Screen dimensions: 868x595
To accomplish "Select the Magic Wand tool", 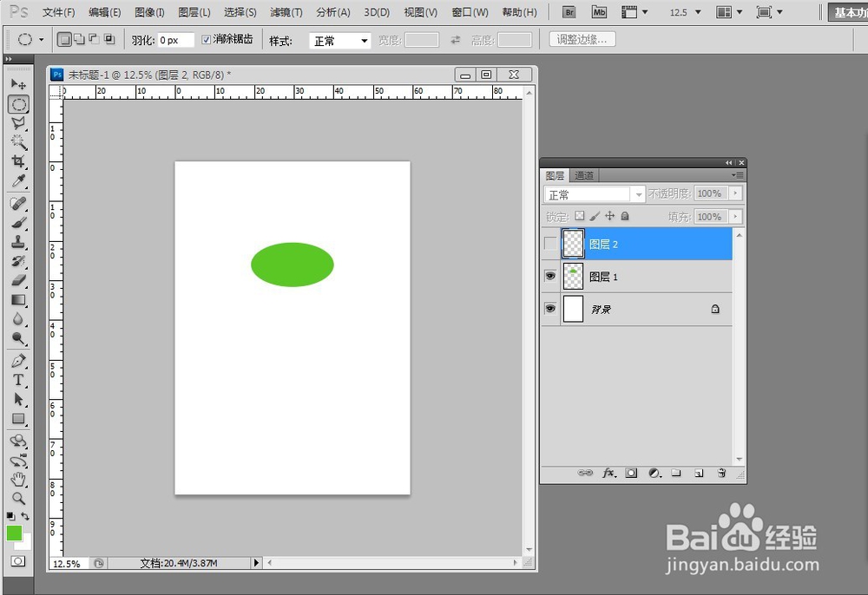I will (18, 142).
